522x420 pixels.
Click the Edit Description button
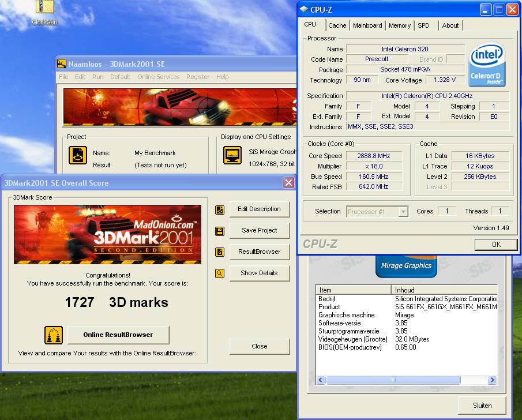pyautogui.click(x=260, y=209)
